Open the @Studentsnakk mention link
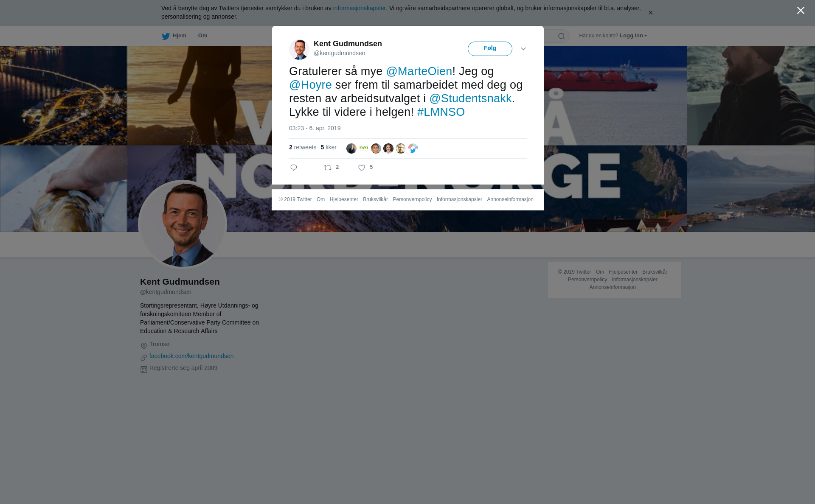This screenshot has width=815, height=504. pyautogui.click(x=470, y=98)
